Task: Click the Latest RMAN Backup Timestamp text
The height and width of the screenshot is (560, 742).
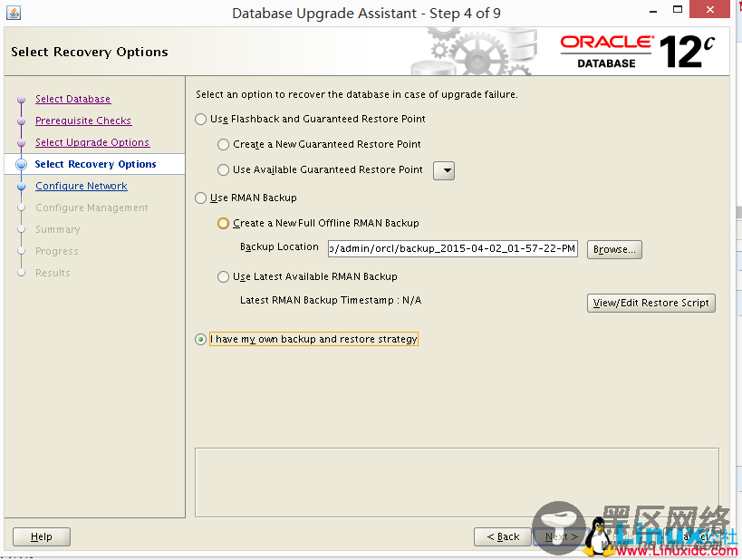Action: 331,300
